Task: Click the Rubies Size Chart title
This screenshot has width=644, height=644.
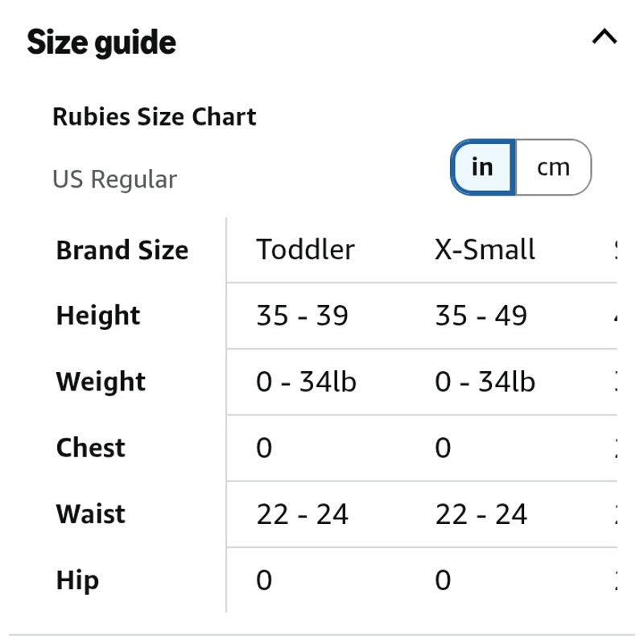Action: tap(155, 117)
